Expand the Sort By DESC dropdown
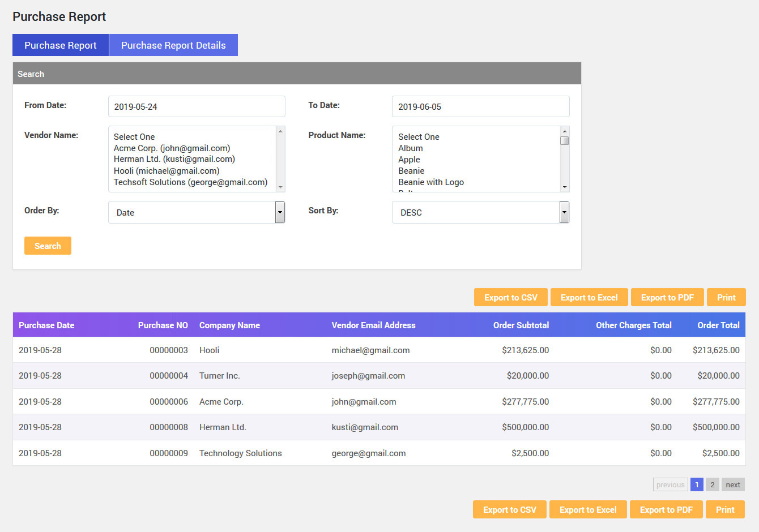The height and width of the screenshot is (532, 759). (x=480, y=212)
